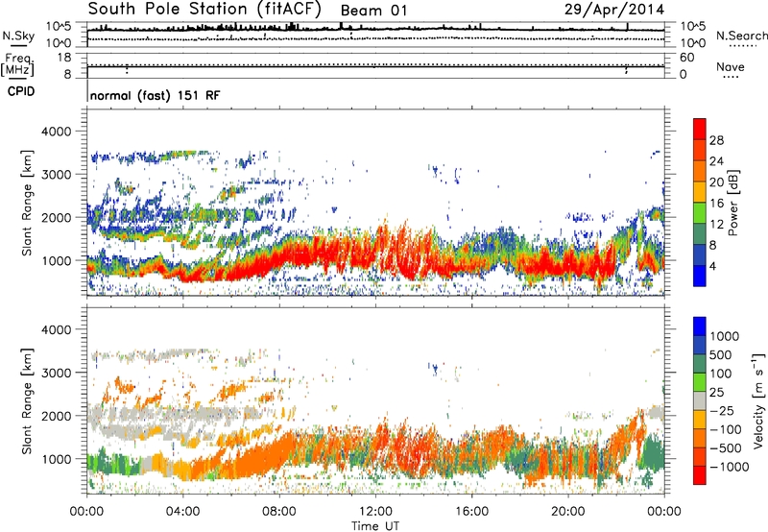The image size is (768, 532).
Task: Click the light green Power color bar segment between 12 and 16
Action: pyautogui.click(x=700, y=212)
